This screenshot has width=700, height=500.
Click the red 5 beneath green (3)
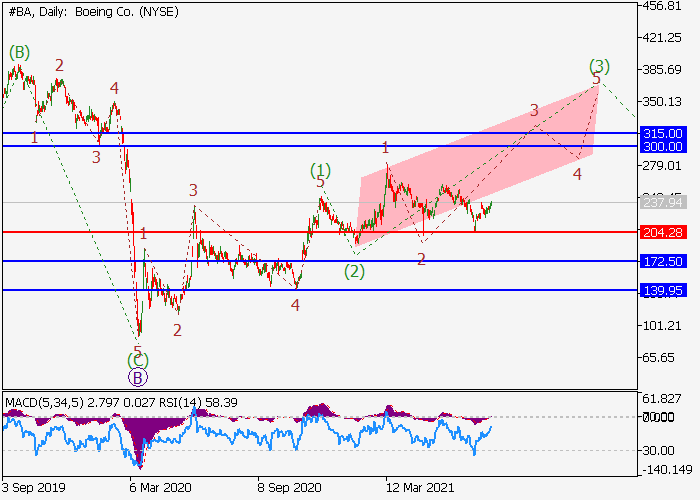596,79
